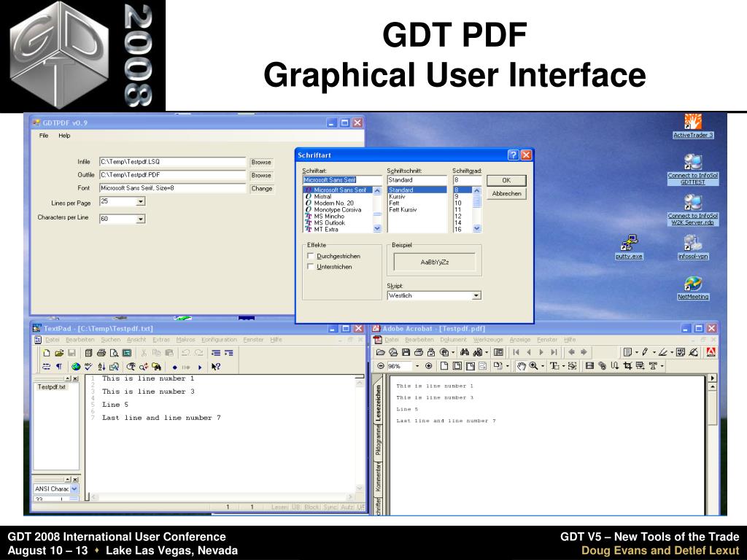Open the Skript Westlich dropdown
Screen dimensions: 747x560
[476, 296]
